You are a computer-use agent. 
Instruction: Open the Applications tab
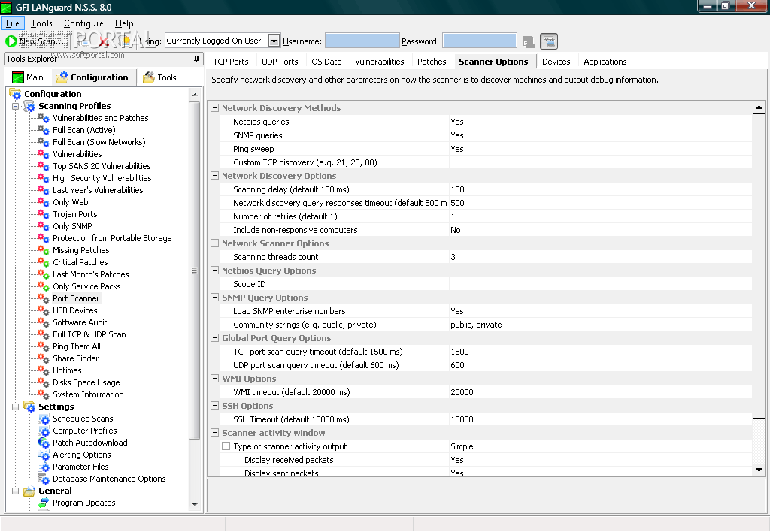click(x=605, y=62)
